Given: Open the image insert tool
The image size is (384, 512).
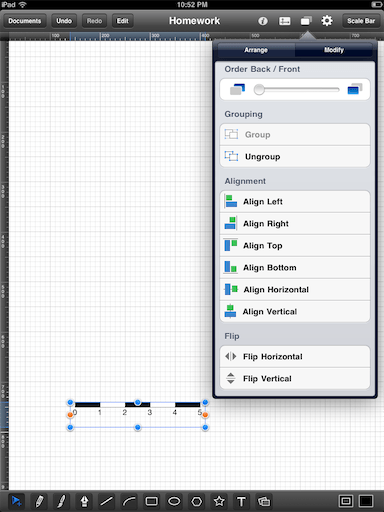Looking at the screenshot, I should coord(264,501).
